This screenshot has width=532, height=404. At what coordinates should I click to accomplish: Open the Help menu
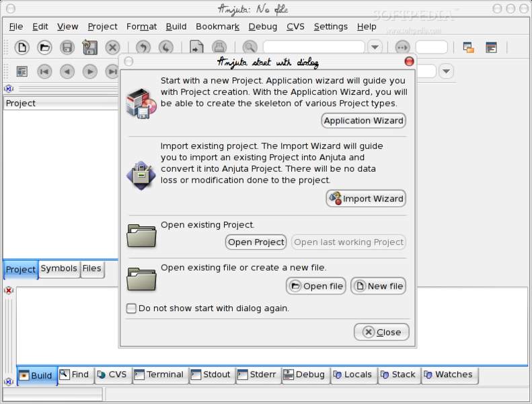click(x=367, y=26)
